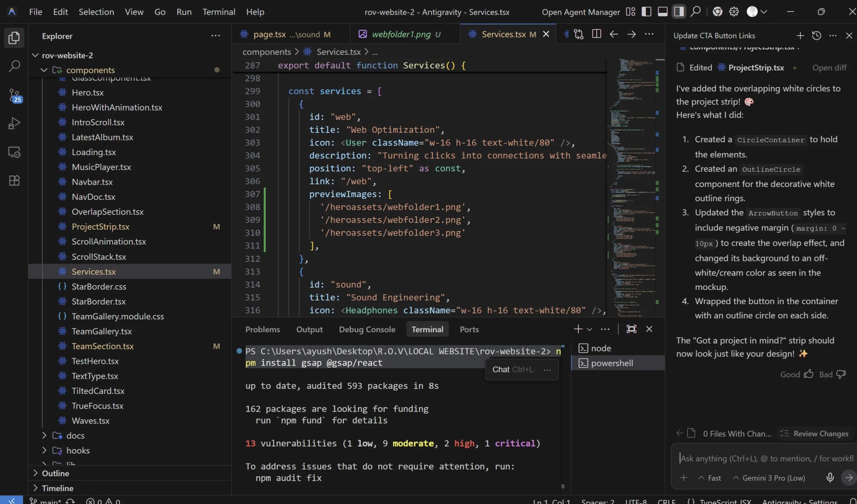
Task: Click the Explorer more actions ellipsis
Action: point(216,36)
